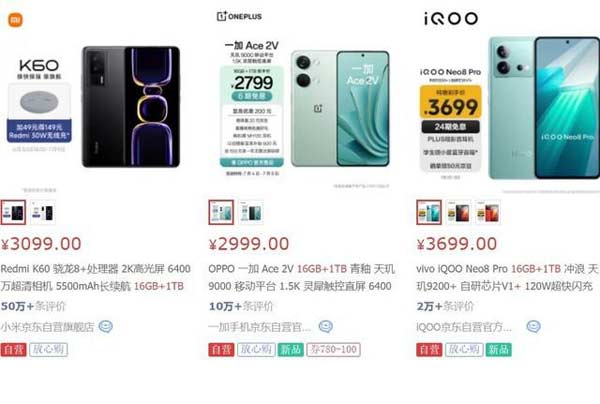Open vivo iQOO Neo8 Pro title link
The image size is (600, 404).
pos(507,277)
